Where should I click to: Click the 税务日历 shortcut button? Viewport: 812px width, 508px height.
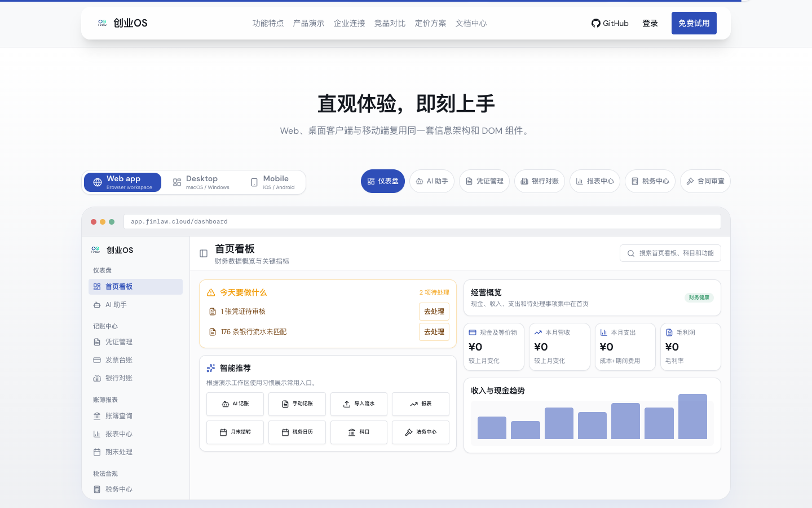click(297, 432)
